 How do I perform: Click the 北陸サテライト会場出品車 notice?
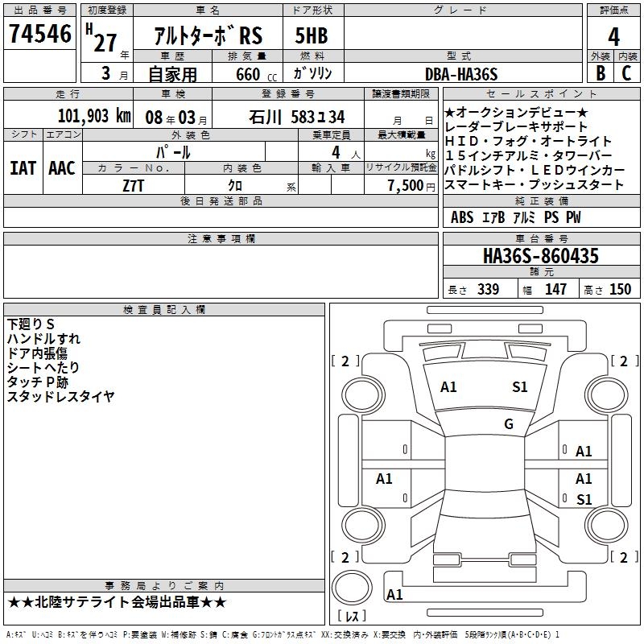(x=118, y=602)
